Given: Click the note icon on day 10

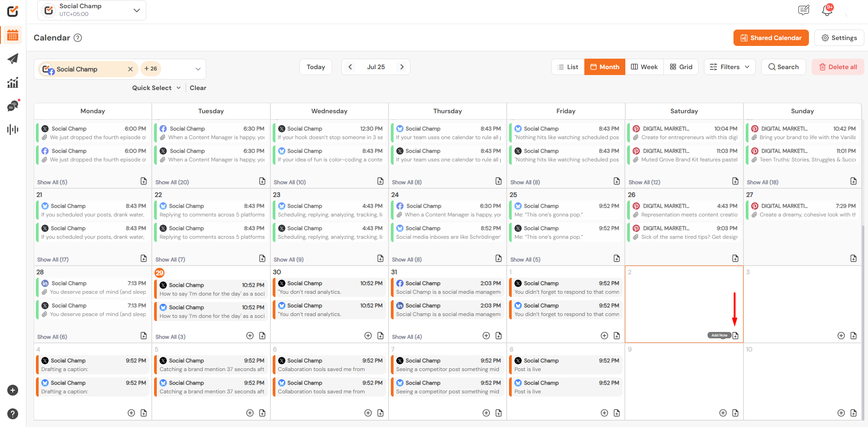Looking at the screenshot, I should [x=853, y=413].
